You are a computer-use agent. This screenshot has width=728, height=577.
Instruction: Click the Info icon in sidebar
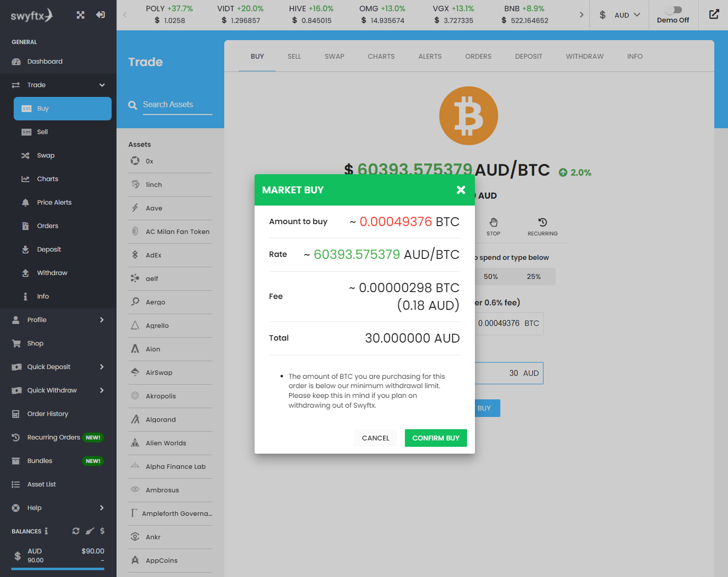(25, 297)
